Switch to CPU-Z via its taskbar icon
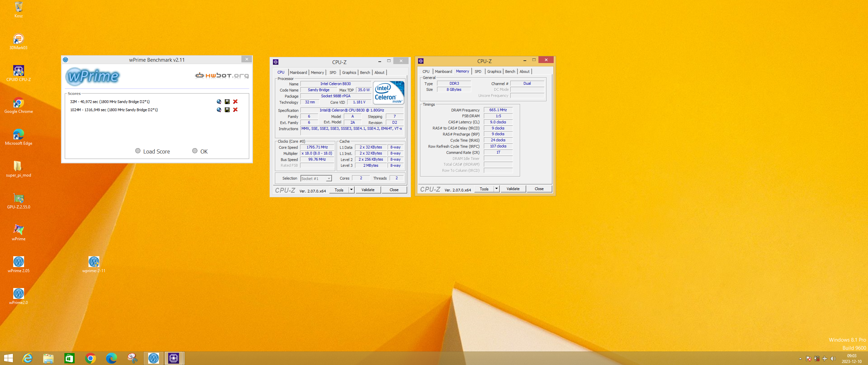The height and width of the screenshot is (365, 868). [x=174, y=358]
